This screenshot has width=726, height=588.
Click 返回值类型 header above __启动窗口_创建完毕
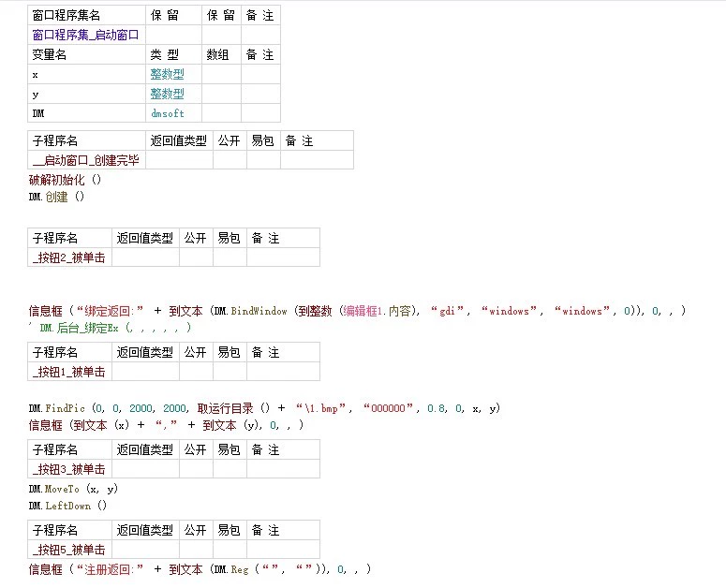tap(178, 140)
